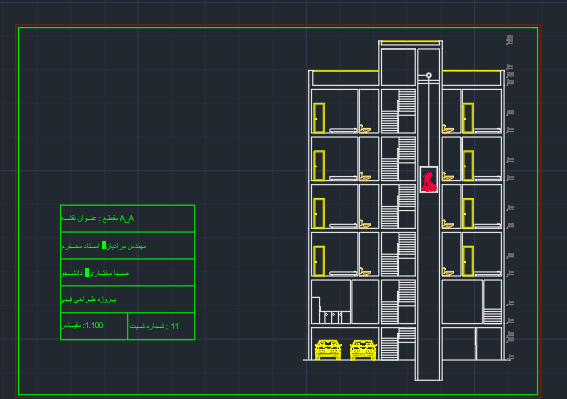The image size is (567, 399).
Task: Select the top-floor left yellow door
Action: tap(319, 118)
